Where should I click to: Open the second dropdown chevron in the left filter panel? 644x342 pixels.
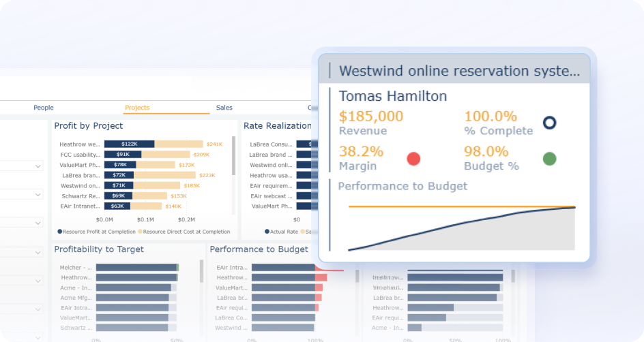(x=38, y=194)
